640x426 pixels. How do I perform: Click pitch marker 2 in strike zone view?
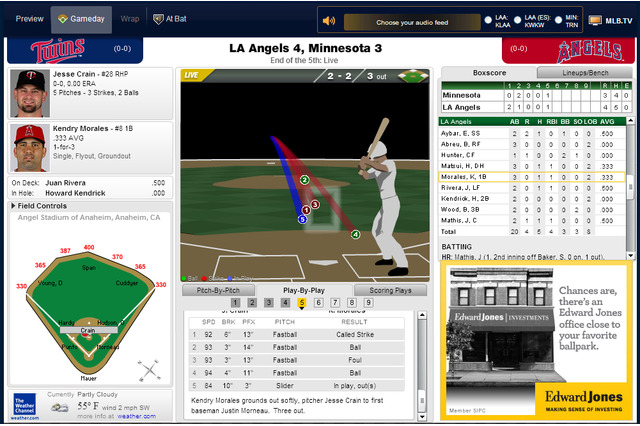click(304, 180)
